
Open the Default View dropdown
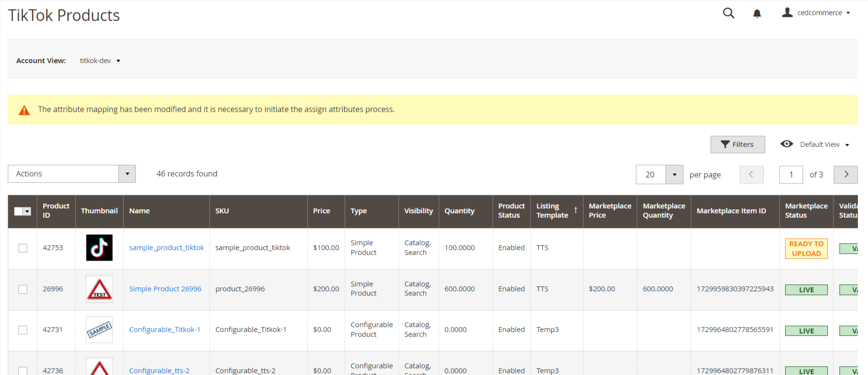pyautogui.click(x=824, y=144)
